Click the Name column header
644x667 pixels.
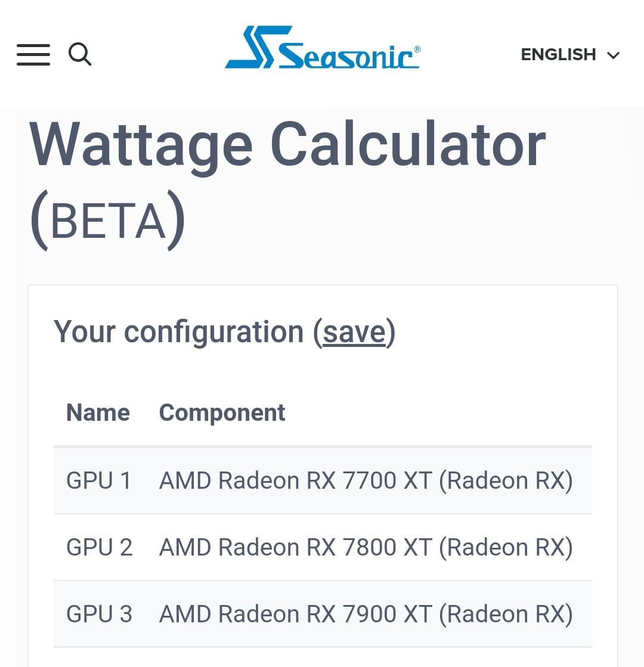point(98,412)
